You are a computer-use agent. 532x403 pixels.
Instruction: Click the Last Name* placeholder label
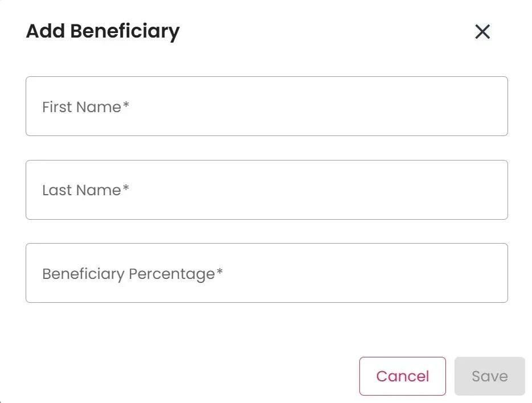[85, 190]
